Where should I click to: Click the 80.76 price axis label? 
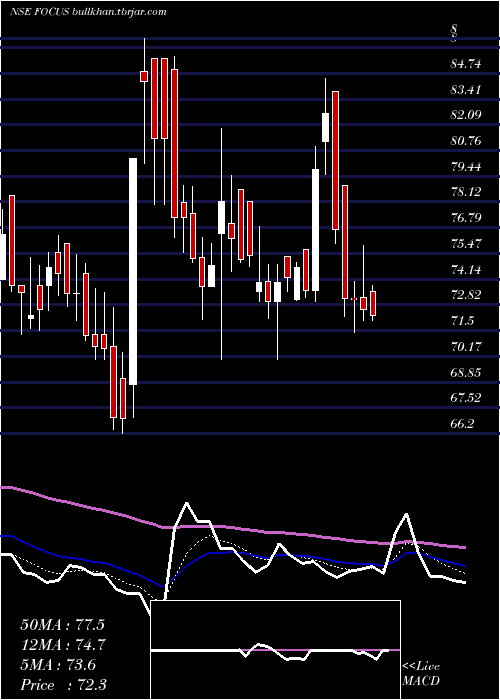(466, 141)
